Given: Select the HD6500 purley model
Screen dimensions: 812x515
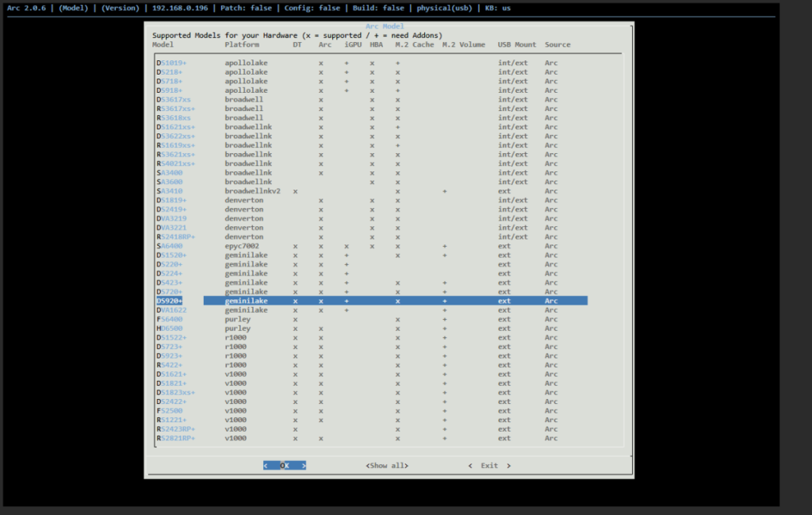Looking at the screenshot, I should (x=170, y=329).
